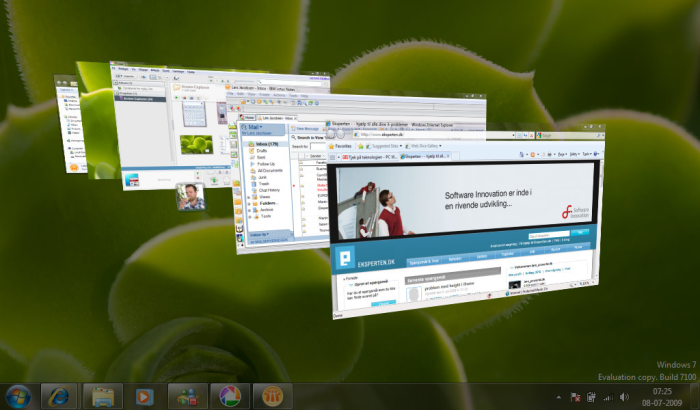Viewport: 700px width, 410px height.
Task: Open Action Center flag in tray
Action: pos(575,397)
